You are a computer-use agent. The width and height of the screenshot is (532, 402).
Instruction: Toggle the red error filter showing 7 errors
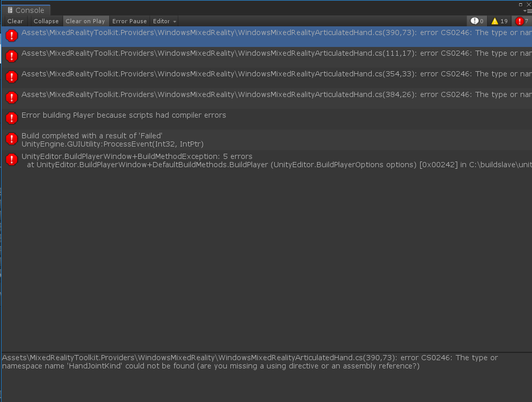522,21
